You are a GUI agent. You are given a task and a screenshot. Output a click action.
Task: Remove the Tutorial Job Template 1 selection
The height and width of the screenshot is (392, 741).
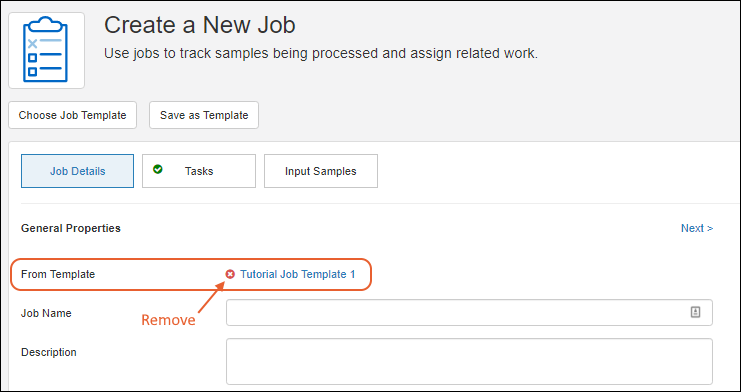pos(230,274)
